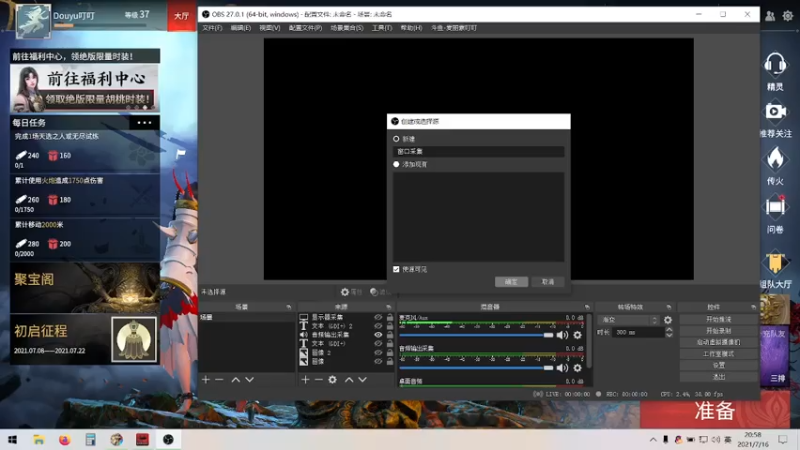Open the 工具(T) menu in OBS
This screenshot has height=450, width=800.
382,28
